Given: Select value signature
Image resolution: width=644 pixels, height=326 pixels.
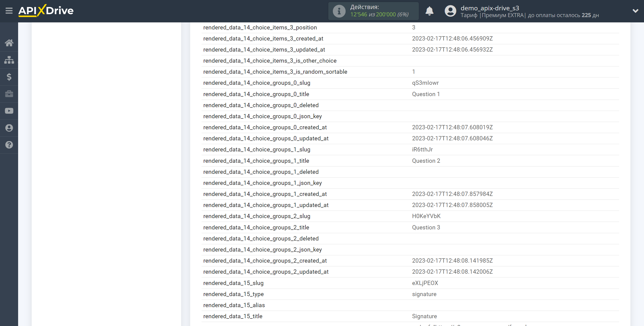Looking at the screenshot, I should click(x=424, y=294).
